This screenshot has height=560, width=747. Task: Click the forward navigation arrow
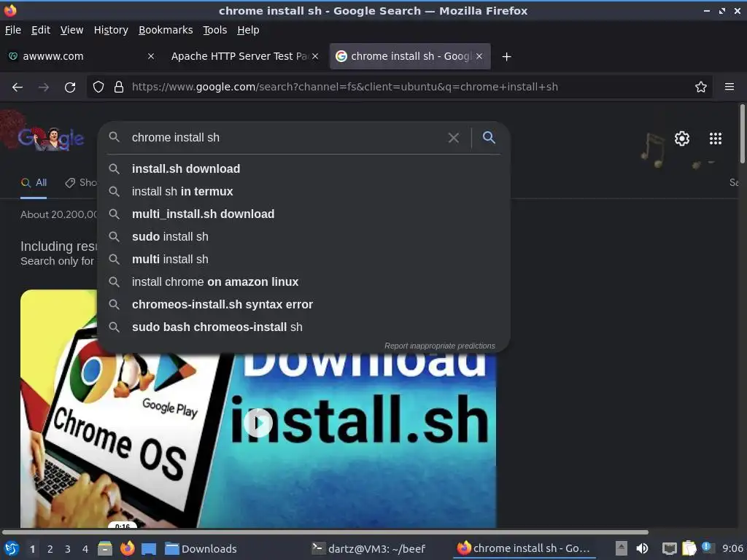[x=44, y=87]
